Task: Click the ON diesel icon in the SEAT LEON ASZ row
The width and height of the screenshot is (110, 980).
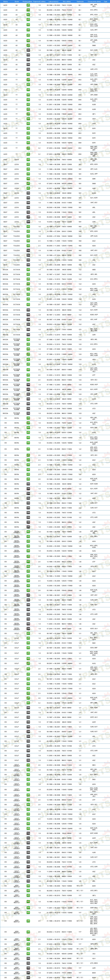Action: click(x=28, y=217)
